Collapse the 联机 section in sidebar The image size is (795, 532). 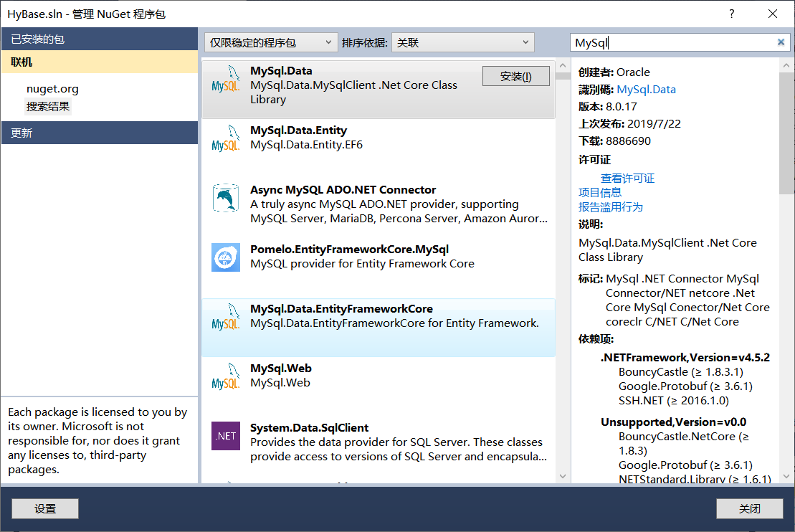[100, 62]
